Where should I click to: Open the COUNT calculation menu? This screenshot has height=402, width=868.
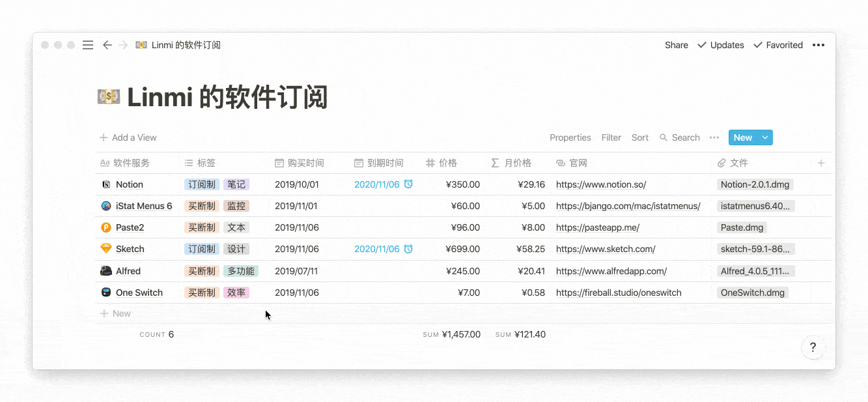coord(156,334)
